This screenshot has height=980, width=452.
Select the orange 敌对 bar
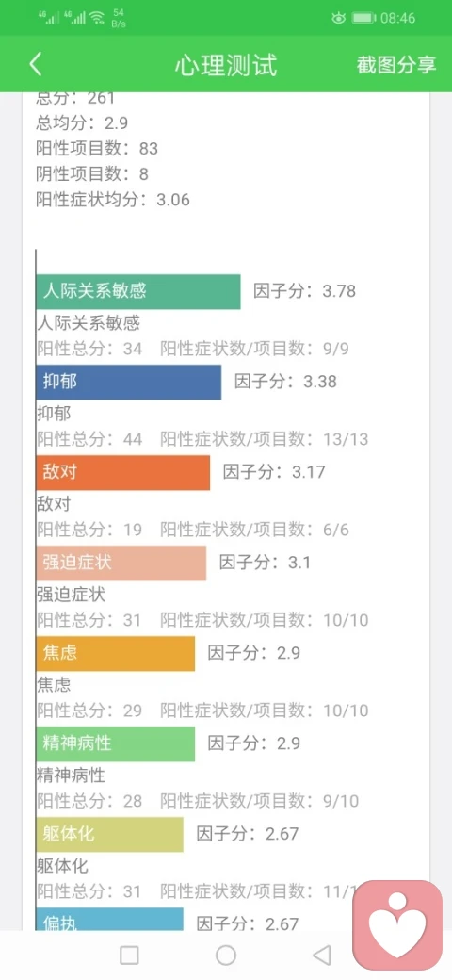[x=123, y=472]
